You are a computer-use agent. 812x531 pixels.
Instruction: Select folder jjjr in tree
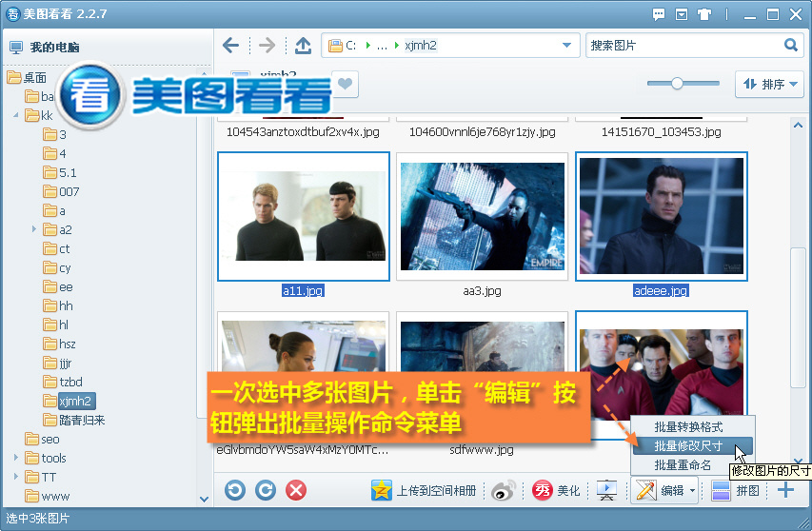[57, 363]
